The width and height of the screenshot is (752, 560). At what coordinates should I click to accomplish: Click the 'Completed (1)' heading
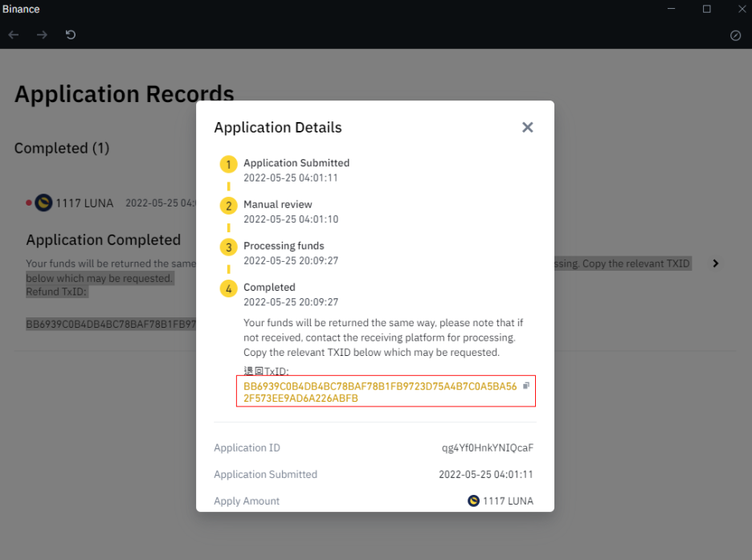pos(62,148)
